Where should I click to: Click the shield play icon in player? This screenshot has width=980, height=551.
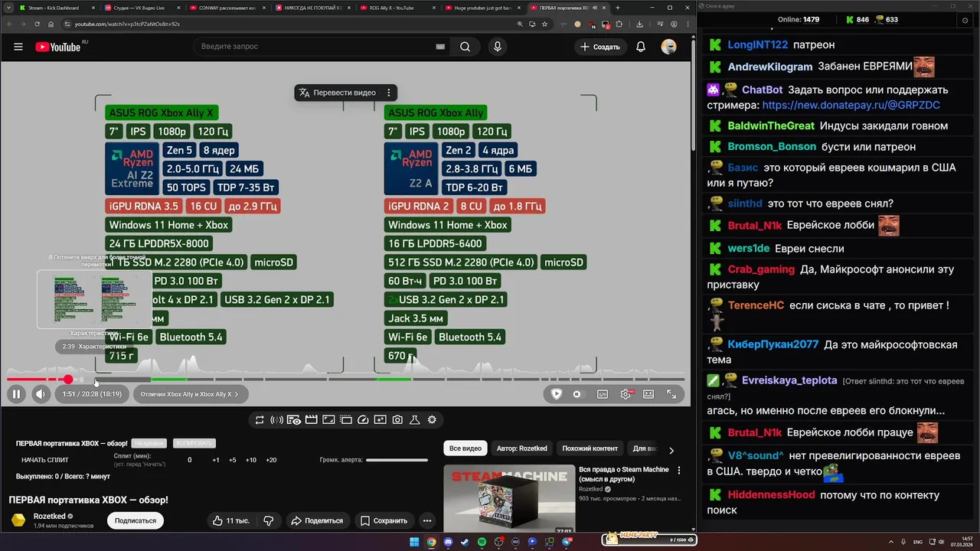click(x=557, y=394)
